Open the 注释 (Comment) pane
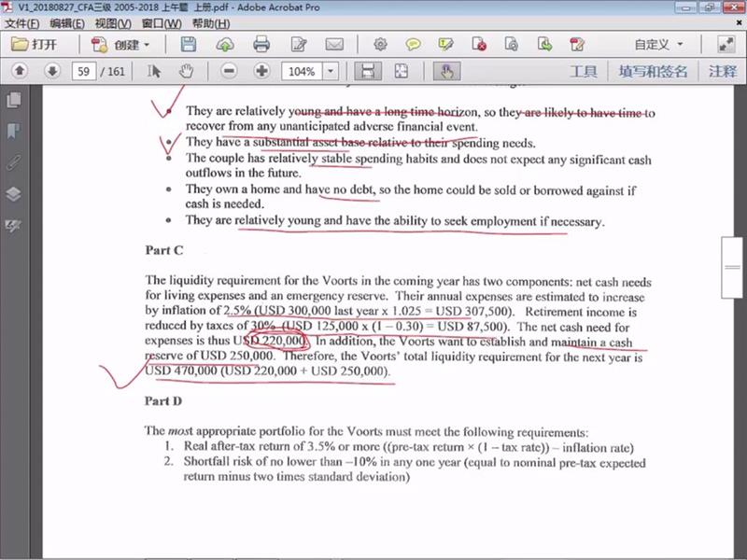Screen dimensions: 747x560 coord(722,71)
